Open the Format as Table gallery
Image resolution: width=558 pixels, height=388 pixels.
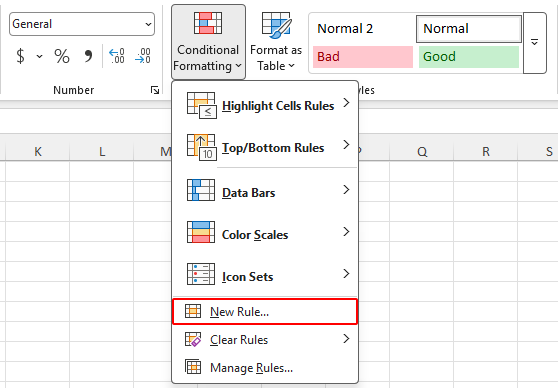[276, 42]
